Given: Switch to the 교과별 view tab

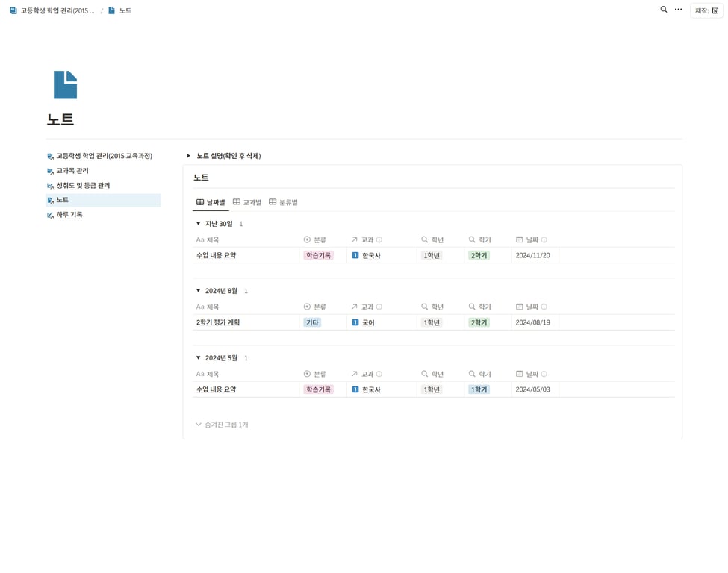Looking at the screenshot, I should coord(246,202).
